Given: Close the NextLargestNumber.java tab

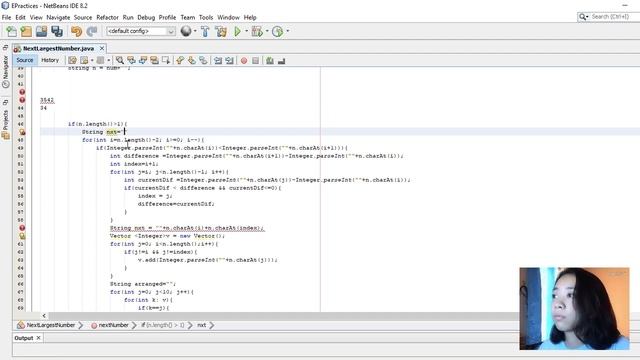Looking at the screenshot, I should click(102, 48).
